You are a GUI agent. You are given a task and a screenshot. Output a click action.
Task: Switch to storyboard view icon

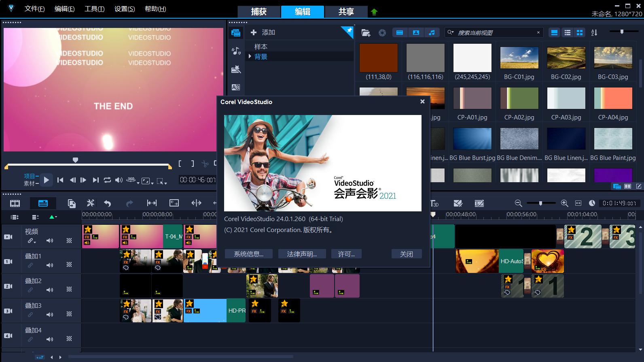pos(15,203)
